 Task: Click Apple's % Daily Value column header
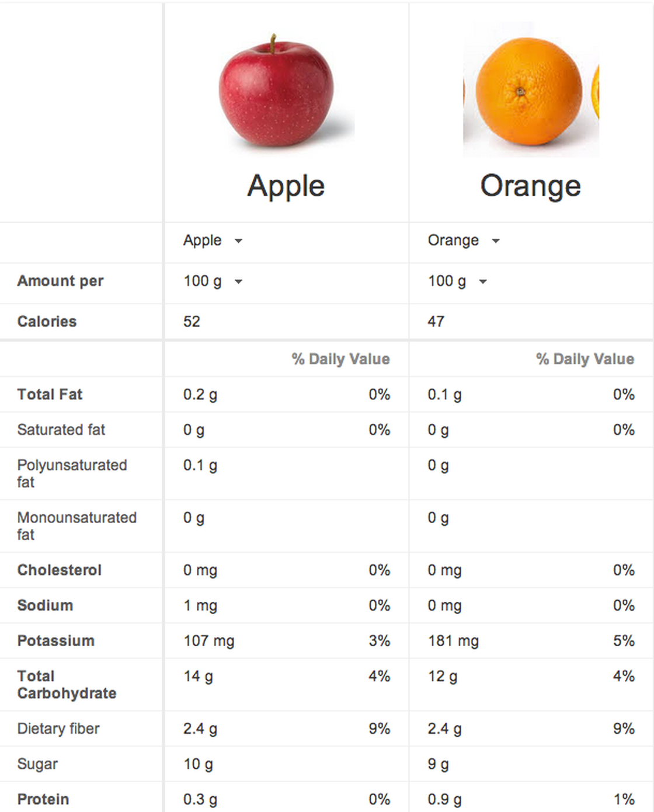pyautogui.click(x=340, y=360)
